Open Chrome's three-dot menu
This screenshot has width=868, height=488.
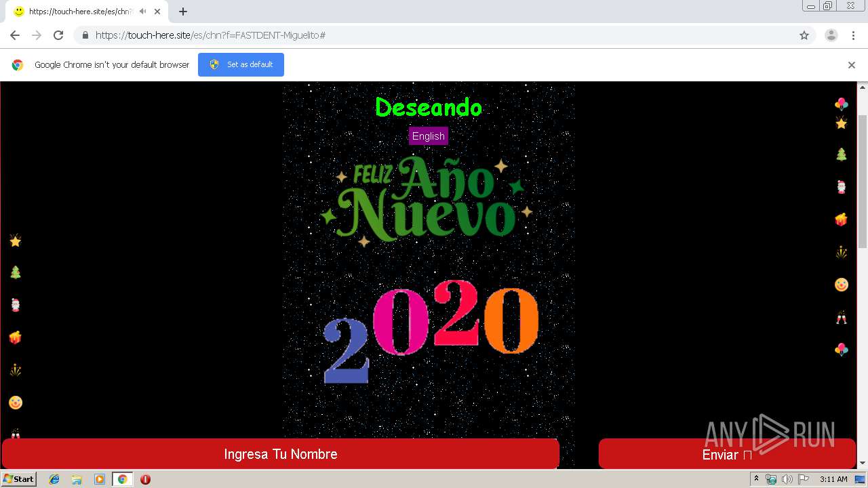(x=853, y=35)
